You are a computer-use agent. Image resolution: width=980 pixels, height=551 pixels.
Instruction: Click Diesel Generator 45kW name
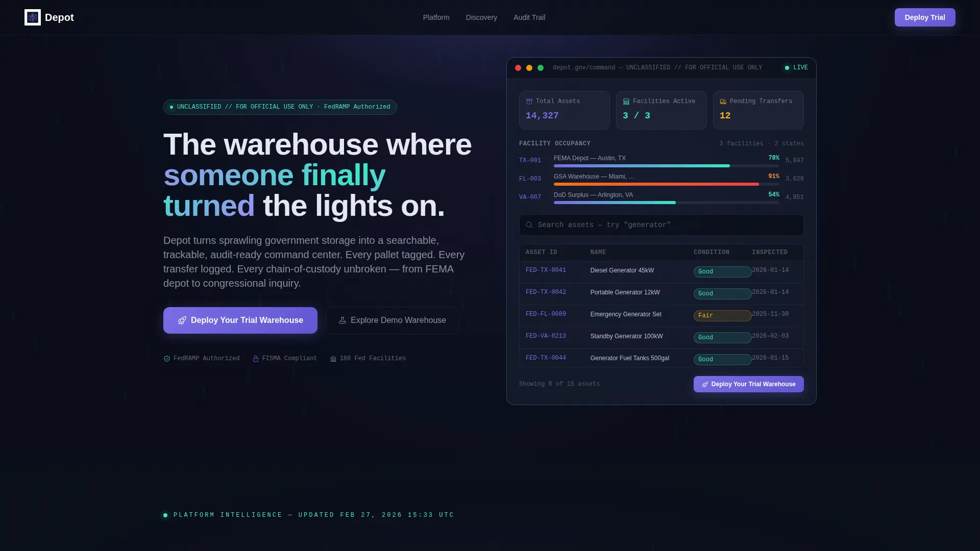point(622,270)
